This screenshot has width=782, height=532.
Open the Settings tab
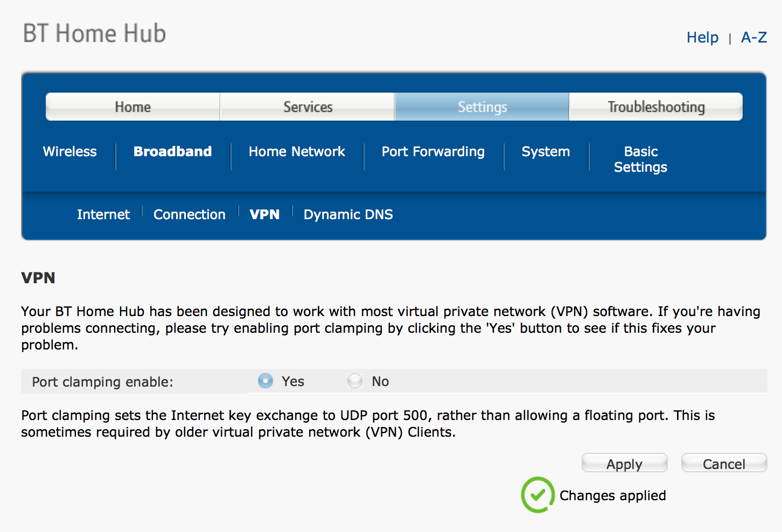click(482, 107)
